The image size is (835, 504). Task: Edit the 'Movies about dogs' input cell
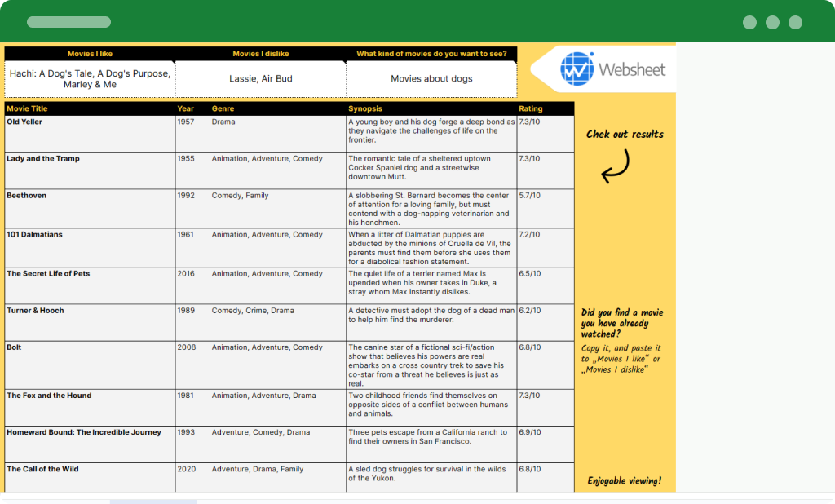(431, 79)
